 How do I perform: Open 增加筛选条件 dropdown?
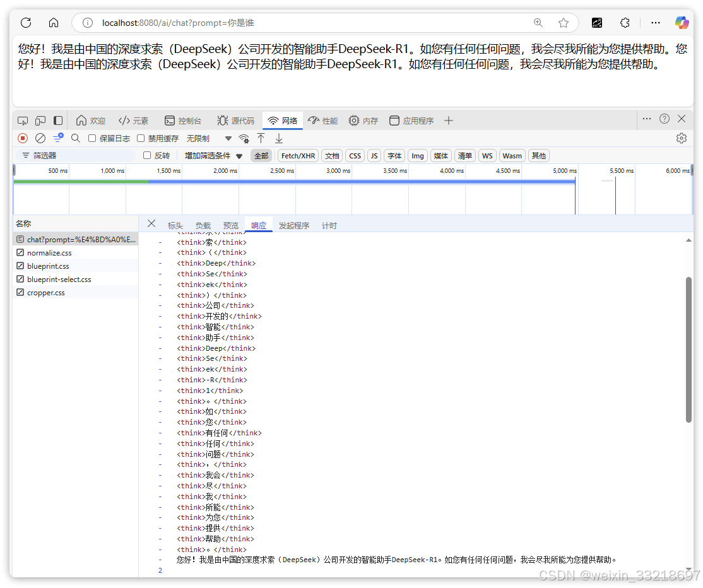point(213,156)
